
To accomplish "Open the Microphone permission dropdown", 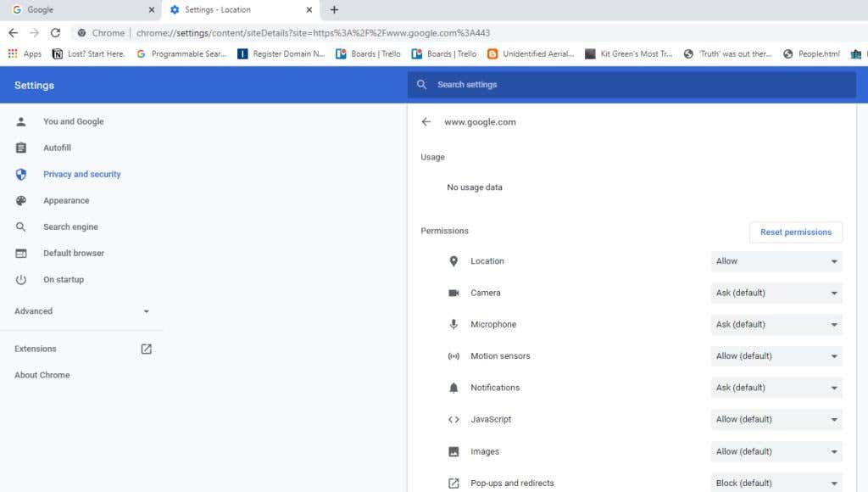I will coord(776,325).
